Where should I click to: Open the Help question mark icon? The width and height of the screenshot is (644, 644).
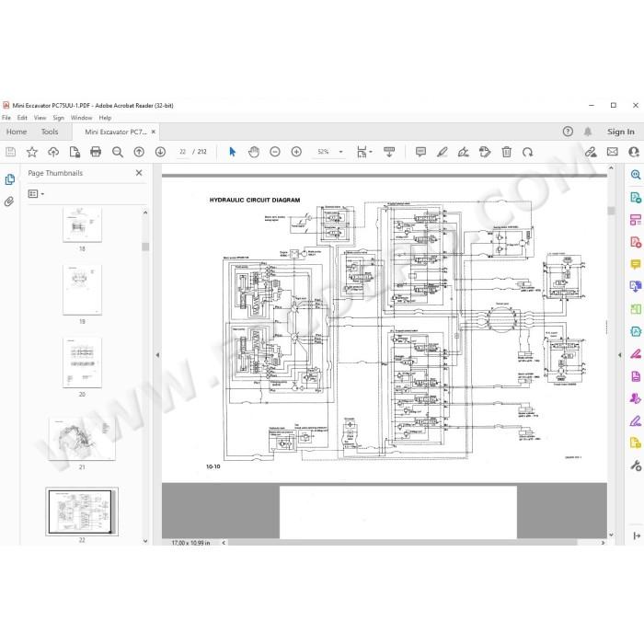pos(568,132)
